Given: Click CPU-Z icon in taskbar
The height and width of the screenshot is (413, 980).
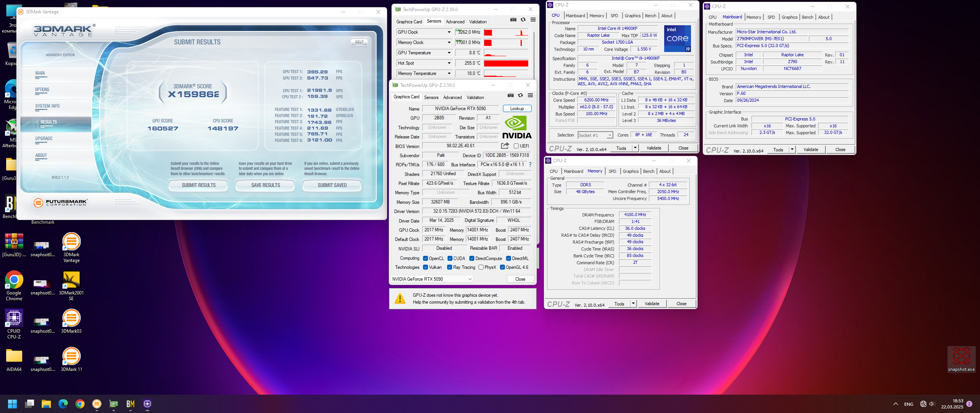Looking at the screenshot, I should click(x=147, y=404).
